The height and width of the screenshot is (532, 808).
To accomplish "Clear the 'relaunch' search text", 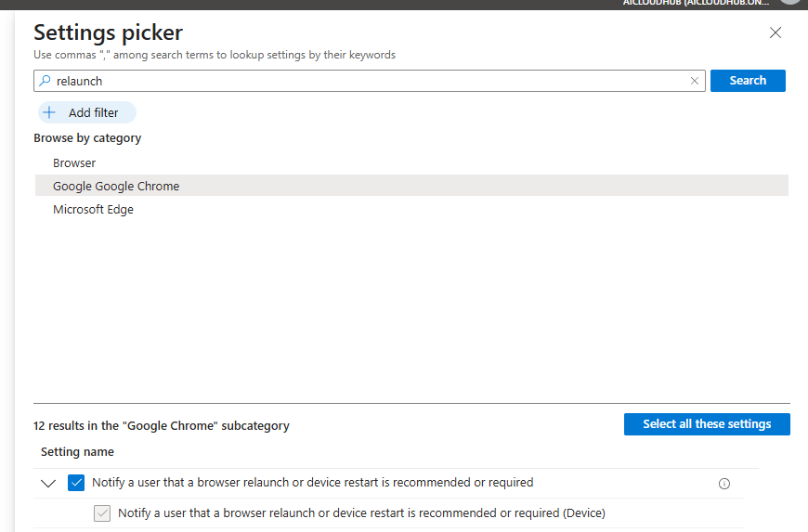I will coord(695,81).
